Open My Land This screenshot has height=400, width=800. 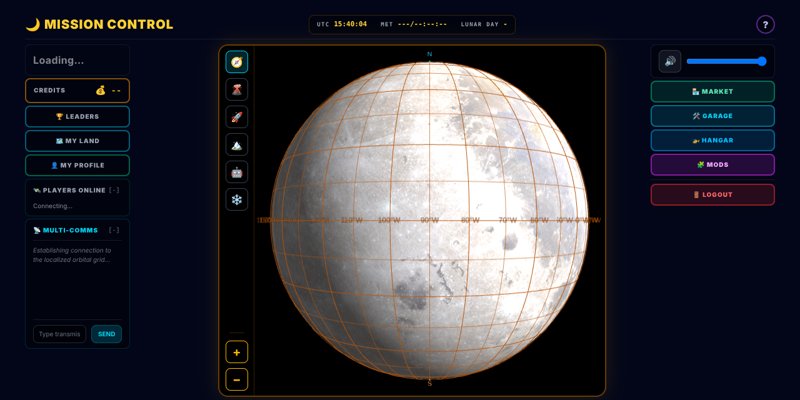78,141
